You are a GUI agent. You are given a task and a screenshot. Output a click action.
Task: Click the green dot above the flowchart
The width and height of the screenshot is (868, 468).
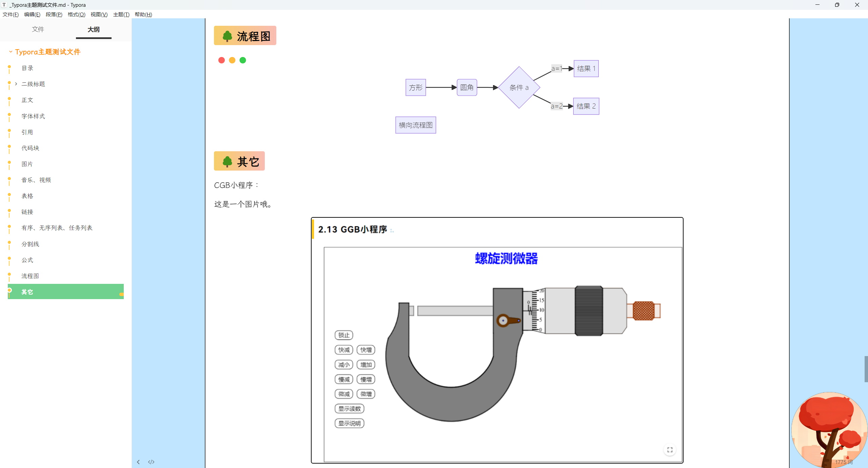[243, 60]
